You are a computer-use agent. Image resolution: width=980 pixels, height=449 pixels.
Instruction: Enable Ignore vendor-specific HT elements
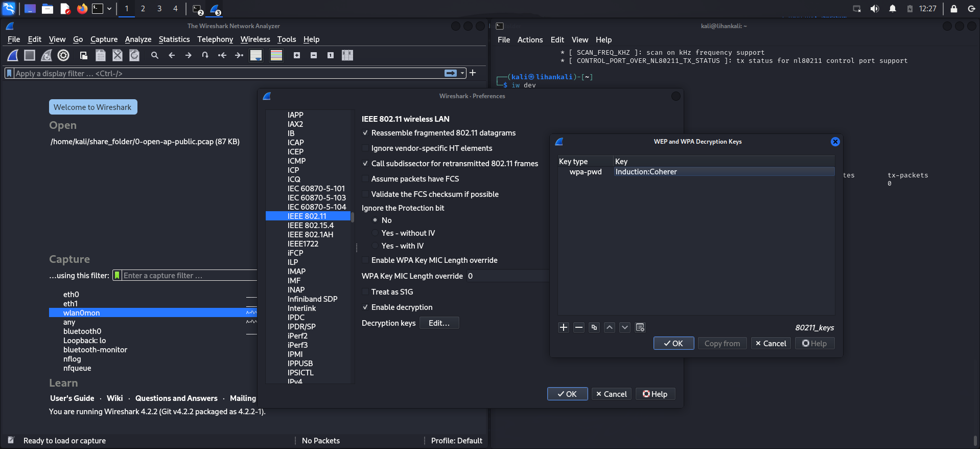click(365, 148)
